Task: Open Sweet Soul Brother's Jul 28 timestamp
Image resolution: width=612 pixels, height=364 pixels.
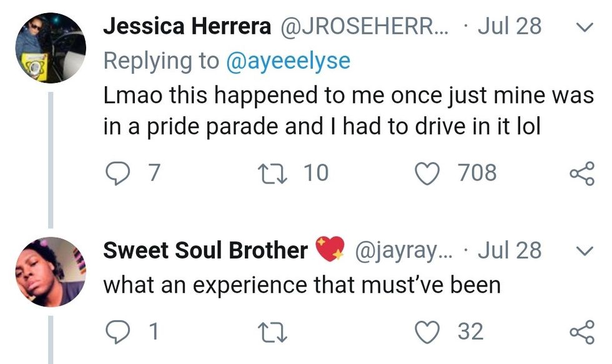Action: click(x=508, y=250)
